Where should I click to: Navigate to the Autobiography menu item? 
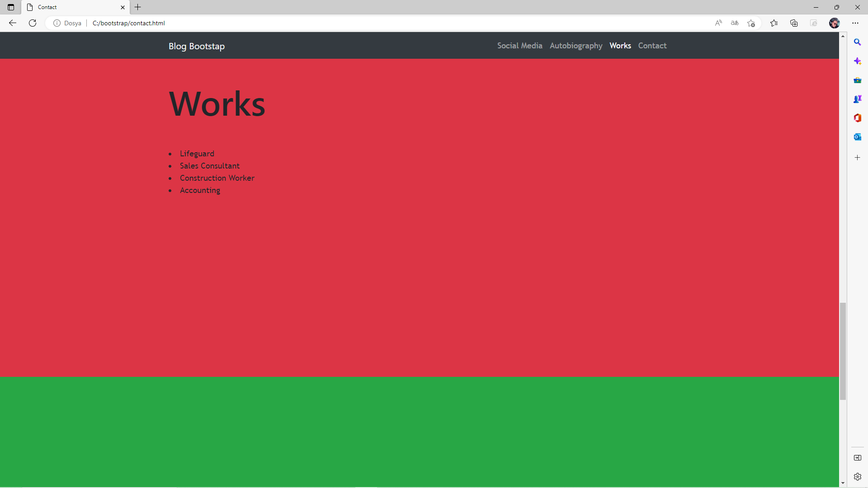pyautogui.click(x=576, y=46)
